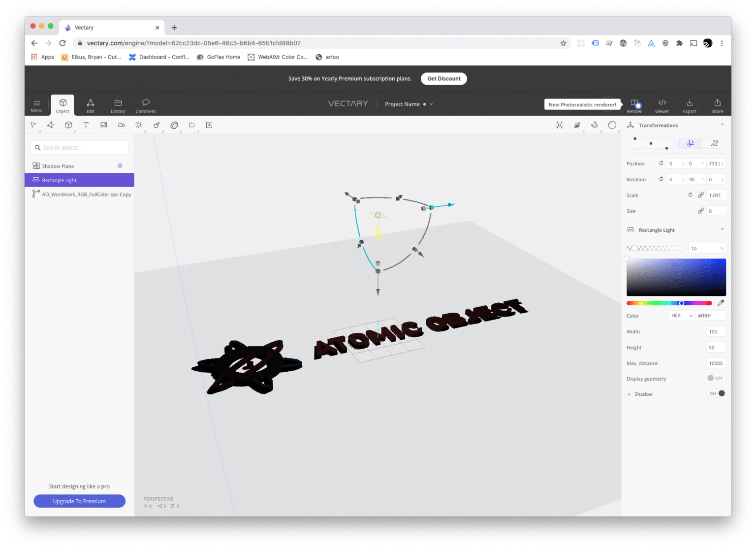Select the Text tool

[86, 125]
